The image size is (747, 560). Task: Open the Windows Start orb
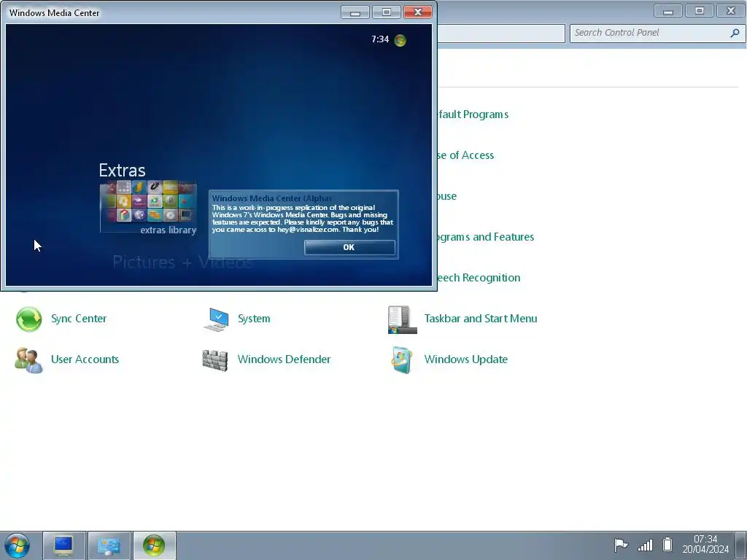point(18,545)
